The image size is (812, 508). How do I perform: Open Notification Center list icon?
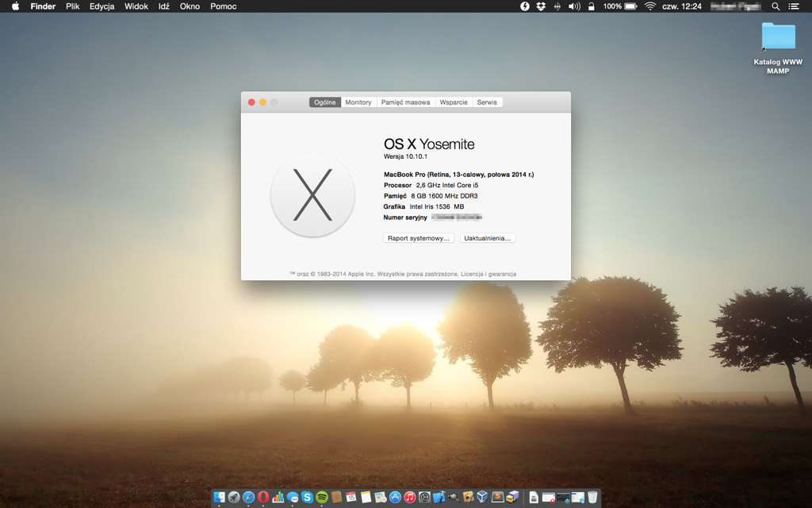[x=793, y=6]
